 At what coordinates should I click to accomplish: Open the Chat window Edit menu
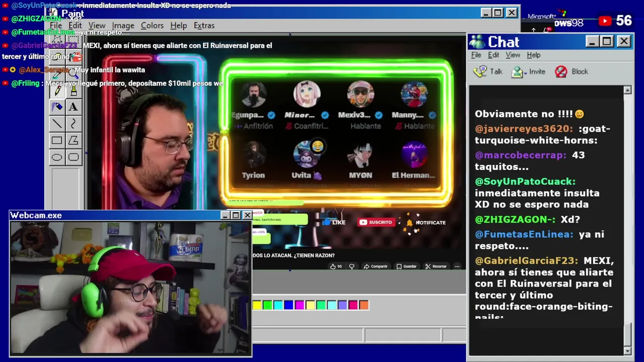point(493,55)
